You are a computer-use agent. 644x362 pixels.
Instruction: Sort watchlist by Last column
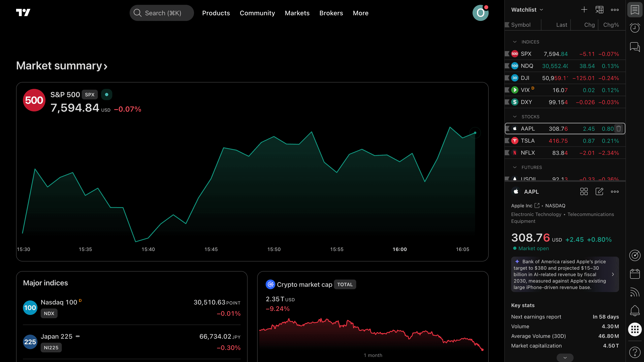click(x=561, y=25)
